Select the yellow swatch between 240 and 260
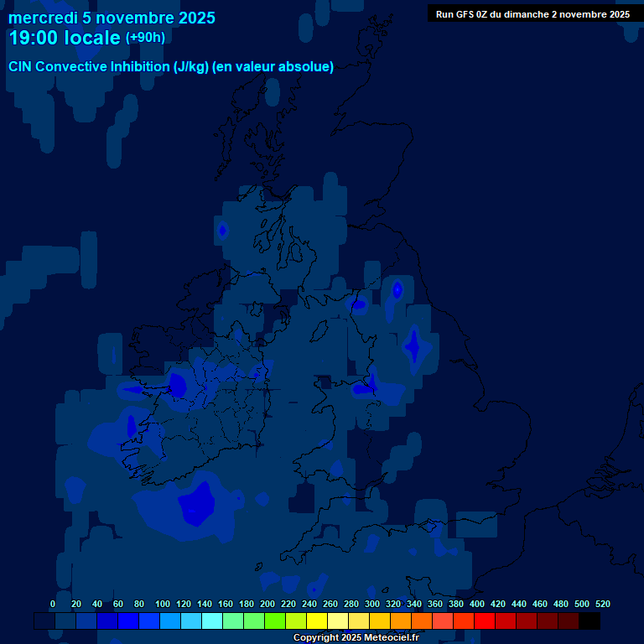The width and height of the screenshot is (644, 644). tap(317, 621)
